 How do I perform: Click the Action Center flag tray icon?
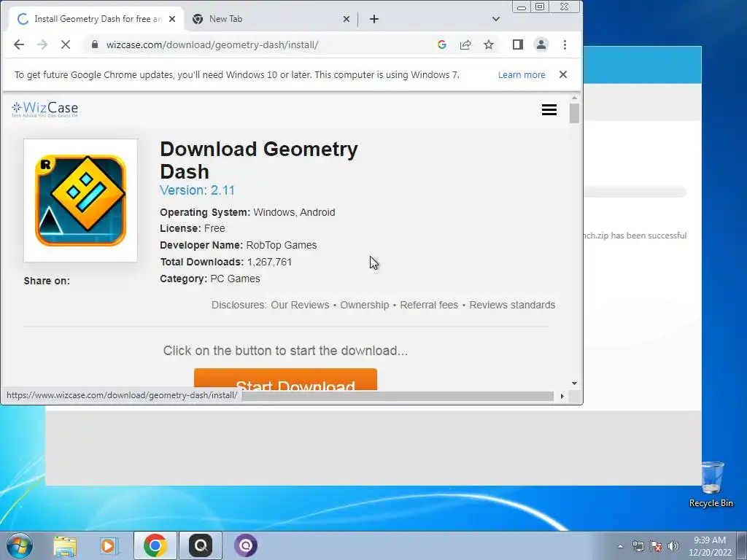click(x=656, y=547)
